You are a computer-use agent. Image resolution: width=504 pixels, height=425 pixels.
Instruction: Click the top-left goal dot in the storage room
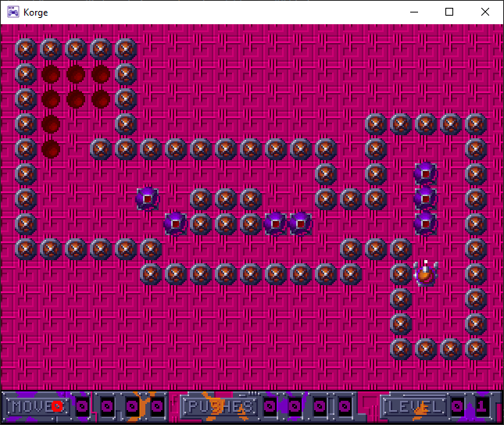[x=51, y=74]
